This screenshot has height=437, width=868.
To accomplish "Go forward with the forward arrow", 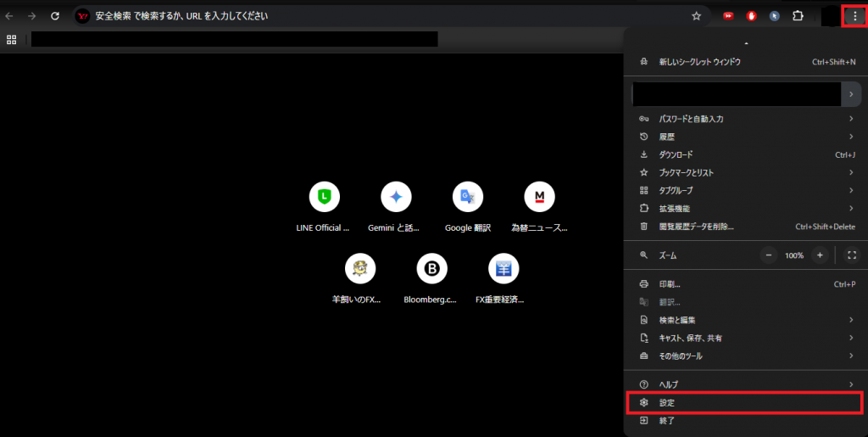I will pos(31,16).
